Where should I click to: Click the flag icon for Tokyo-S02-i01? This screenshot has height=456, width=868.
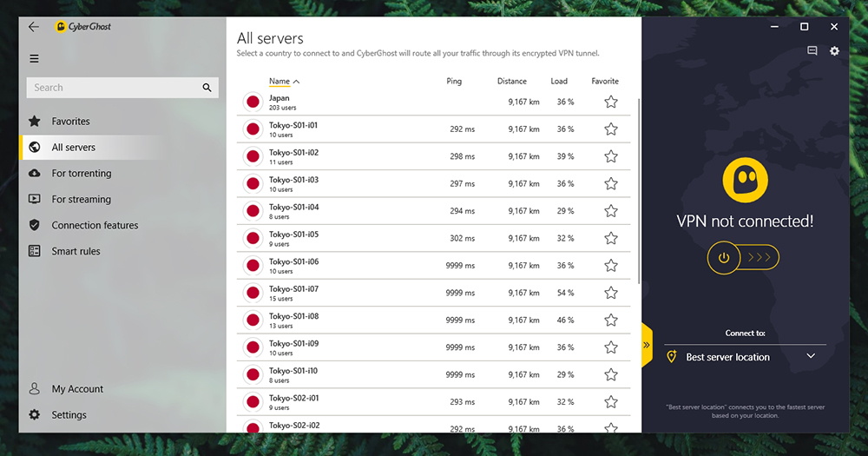coord(253,401)
